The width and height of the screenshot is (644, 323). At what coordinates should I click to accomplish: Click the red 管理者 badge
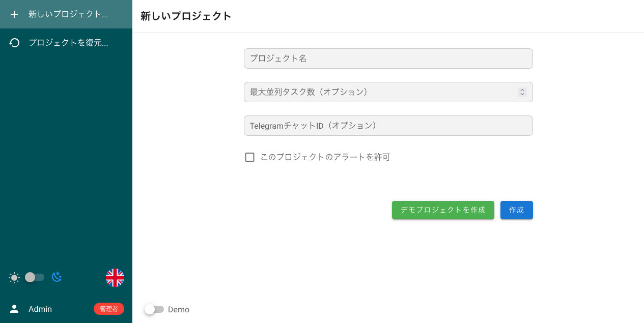109,309
